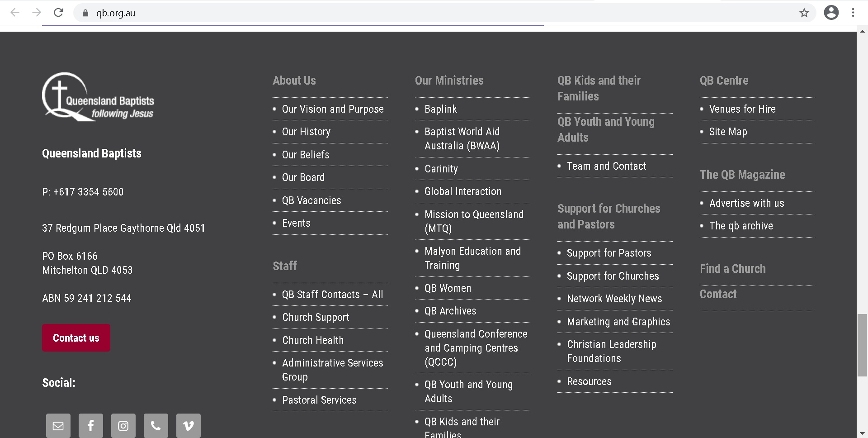Click QB Kids and their Families heading
The height and width of the screenshot is (438, 868).
(x=599, y=88)
